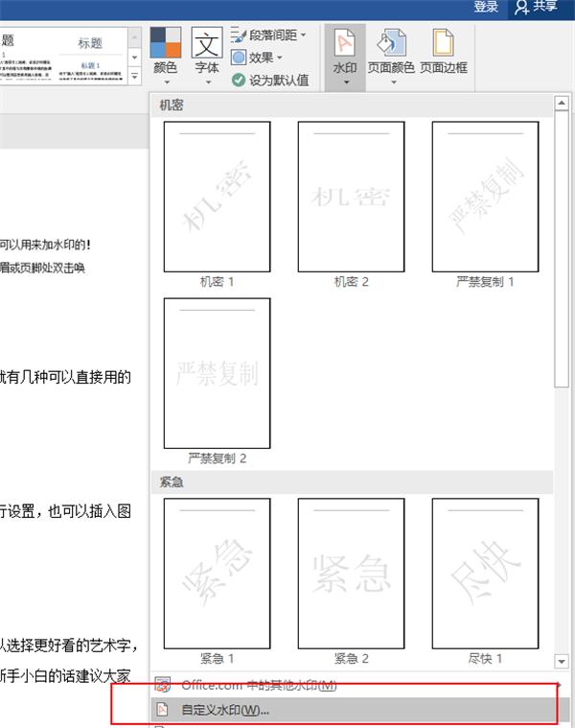This screenshot has width=575, height=728.
Task: Click the watermark gallery scrollbar thumb
Action: click(x=562, y=248)
